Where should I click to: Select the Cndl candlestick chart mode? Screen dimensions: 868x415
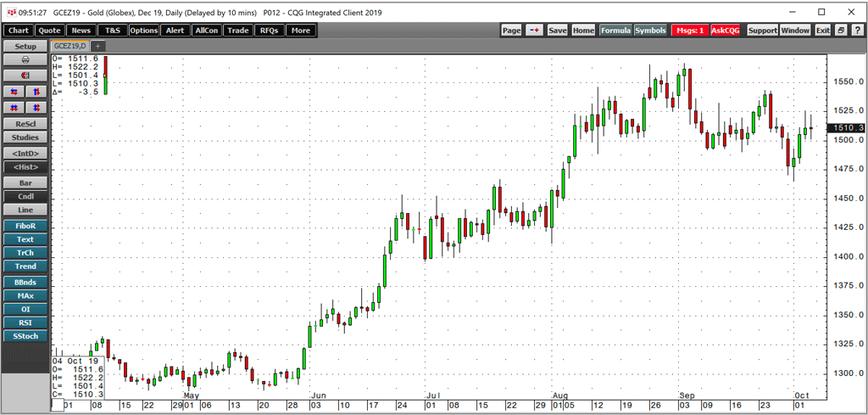tap(25, 197)
